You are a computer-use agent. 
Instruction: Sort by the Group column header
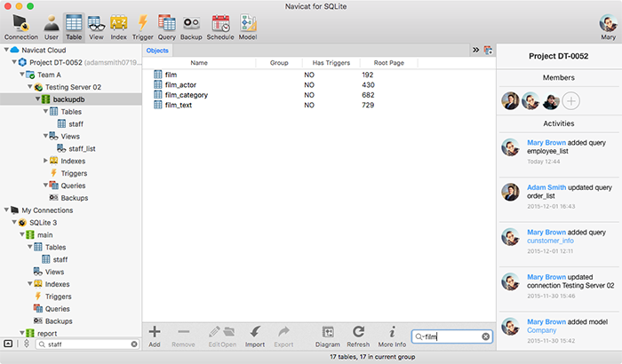(x=279, y=63)
